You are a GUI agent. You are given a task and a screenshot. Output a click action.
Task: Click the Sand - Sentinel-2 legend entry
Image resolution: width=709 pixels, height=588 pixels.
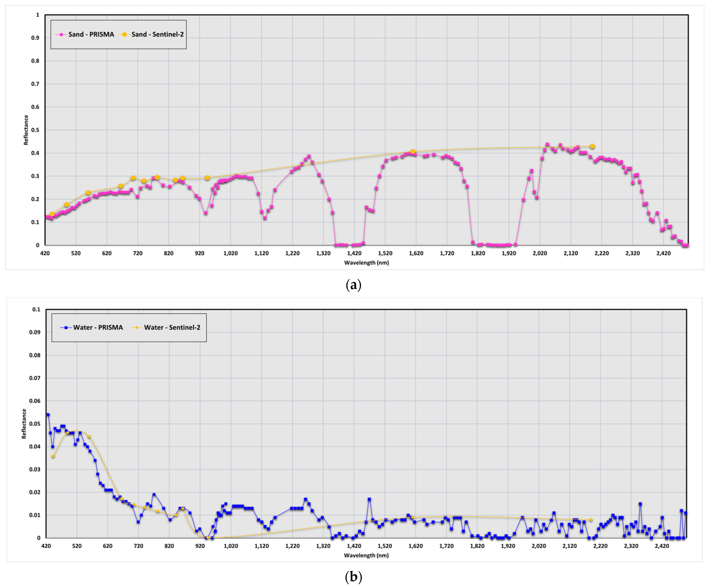(x=157, y=34)
